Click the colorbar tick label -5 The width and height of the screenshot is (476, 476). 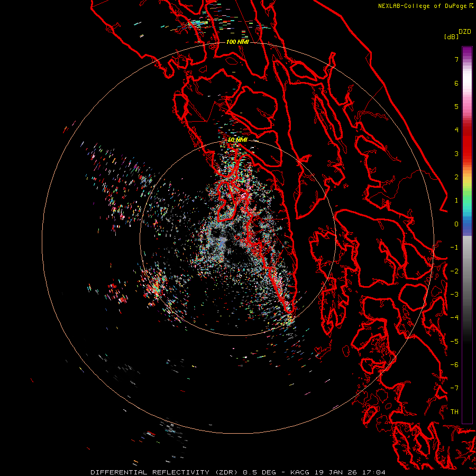click(454, 342)
